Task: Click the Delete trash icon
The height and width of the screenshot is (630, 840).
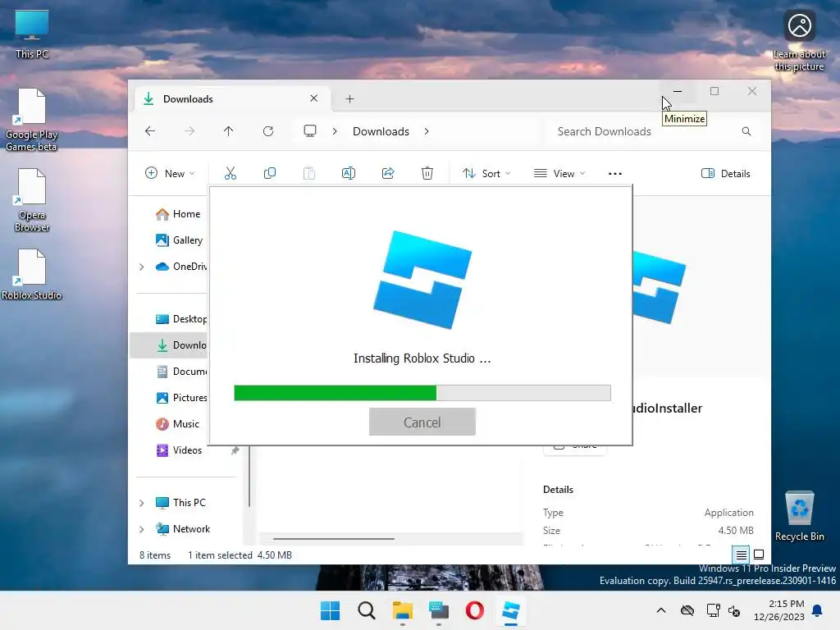Action: 427,173
